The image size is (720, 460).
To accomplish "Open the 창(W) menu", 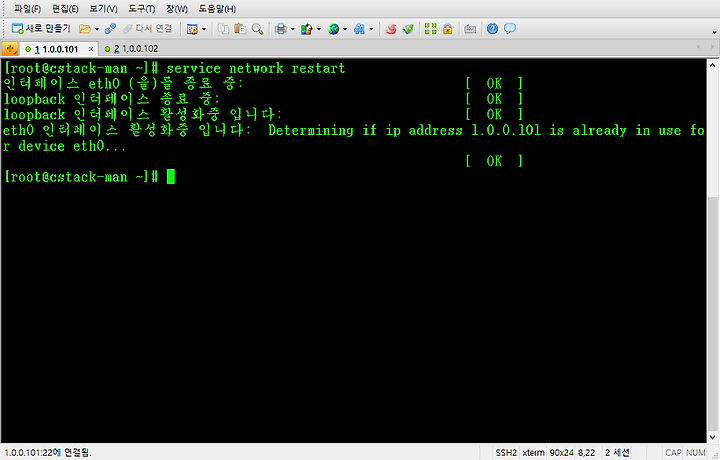I will pyautogui.click(x=177, y=9).
